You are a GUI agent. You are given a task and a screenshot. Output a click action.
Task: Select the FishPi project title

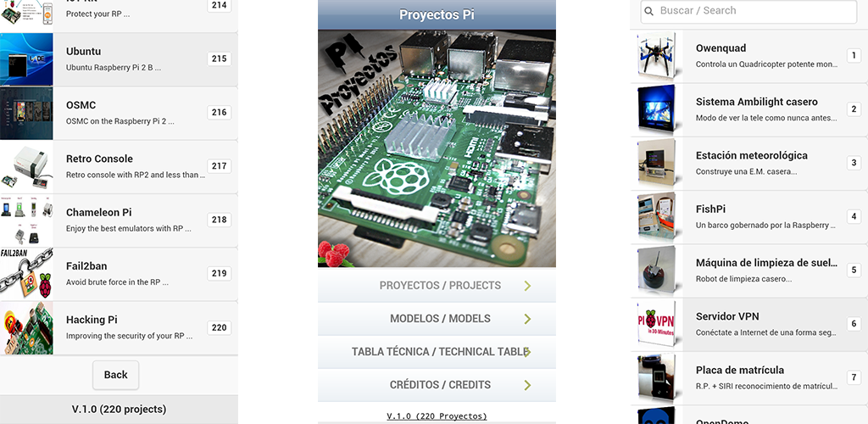[x=711, y=209]
